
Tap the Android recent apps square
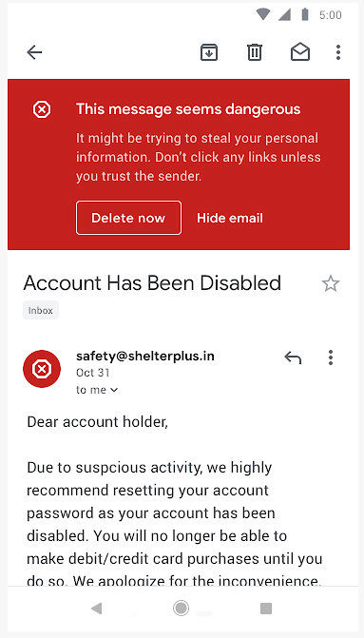coord(265,609)
